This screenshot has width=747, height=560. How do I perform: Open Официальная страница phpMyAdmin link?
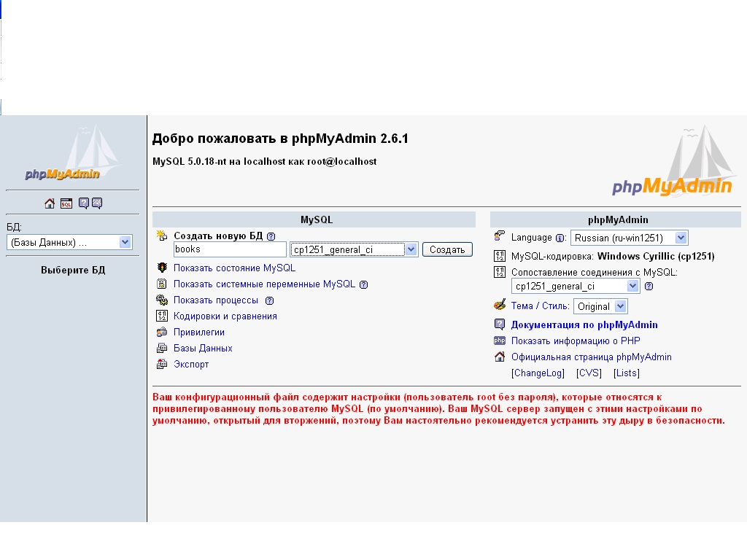[592, 357]
